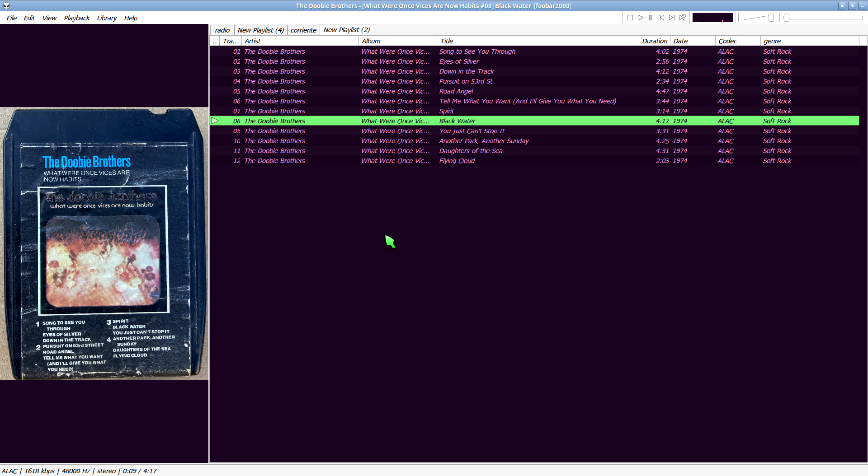Click the 4:47 duration of Road Angel
Screen dimensions: 868x476
[x=662, y=91]
